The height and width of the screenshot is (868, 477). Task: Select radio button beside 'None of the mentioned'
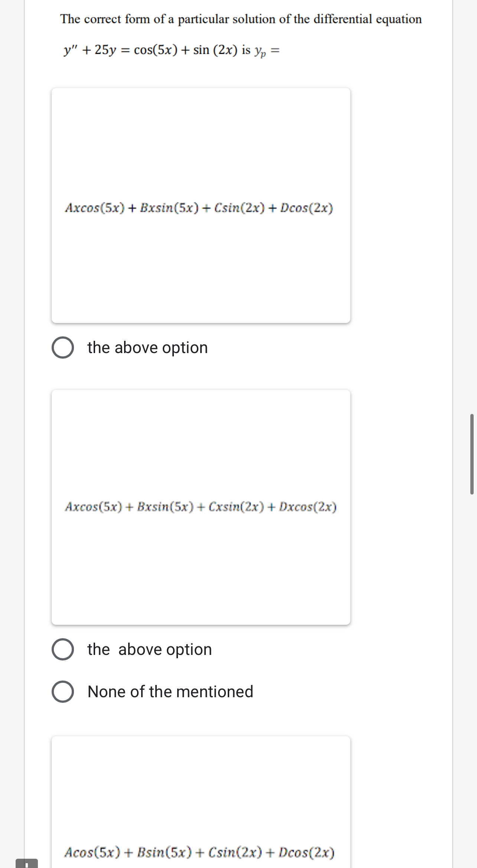(62, 692)
